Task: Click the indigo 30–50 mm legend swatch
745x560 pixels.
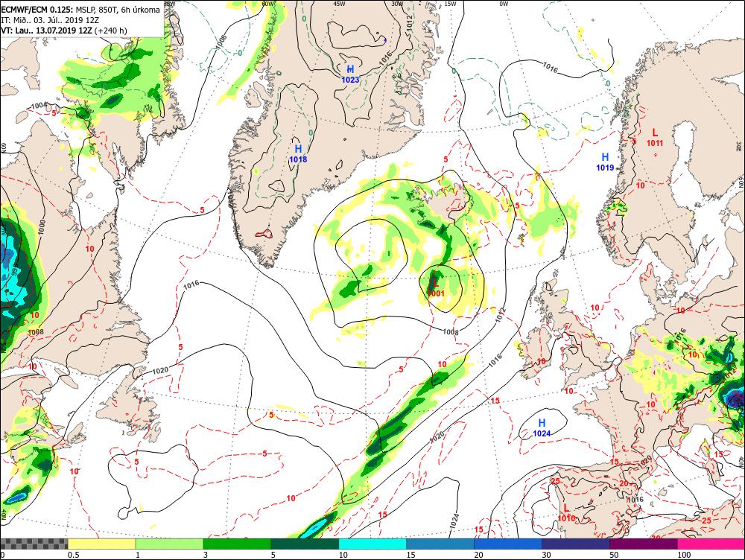Action: pos(576,544)
